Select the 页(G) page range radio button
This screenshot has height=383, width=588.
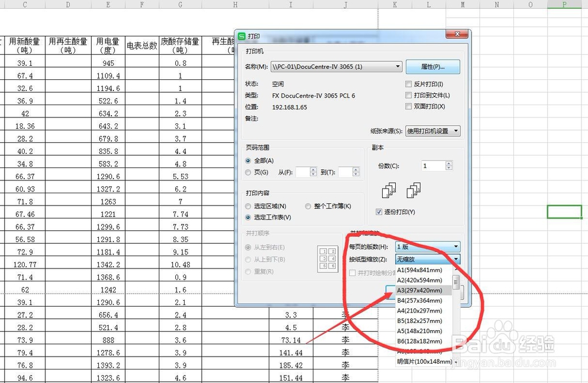248,171
